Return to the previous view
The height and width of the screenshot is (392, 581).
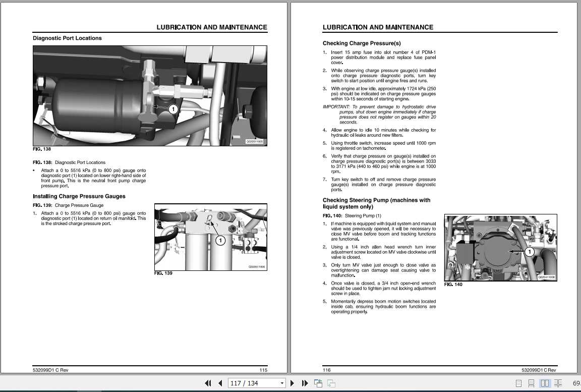(319, 383)
